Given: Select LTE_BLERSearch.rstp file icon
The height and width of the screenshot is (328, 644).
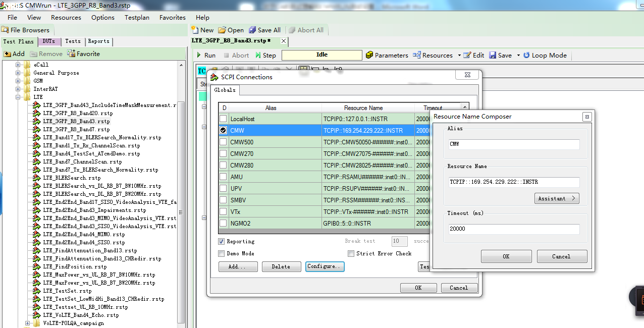Looking at the screenshot, I should pos(37,178).
